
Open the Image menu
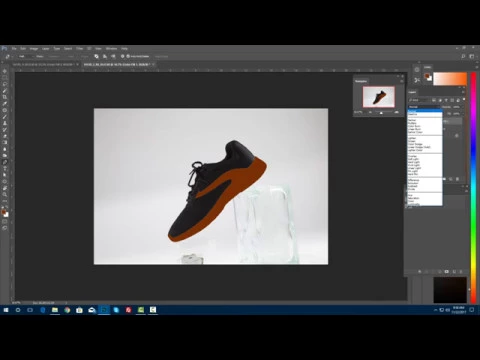coord(34,49)
